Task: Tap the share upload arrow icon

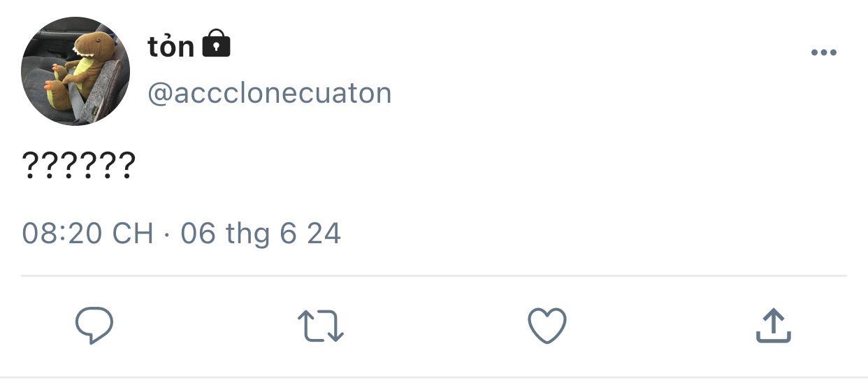Action: [x=774, y=326]
